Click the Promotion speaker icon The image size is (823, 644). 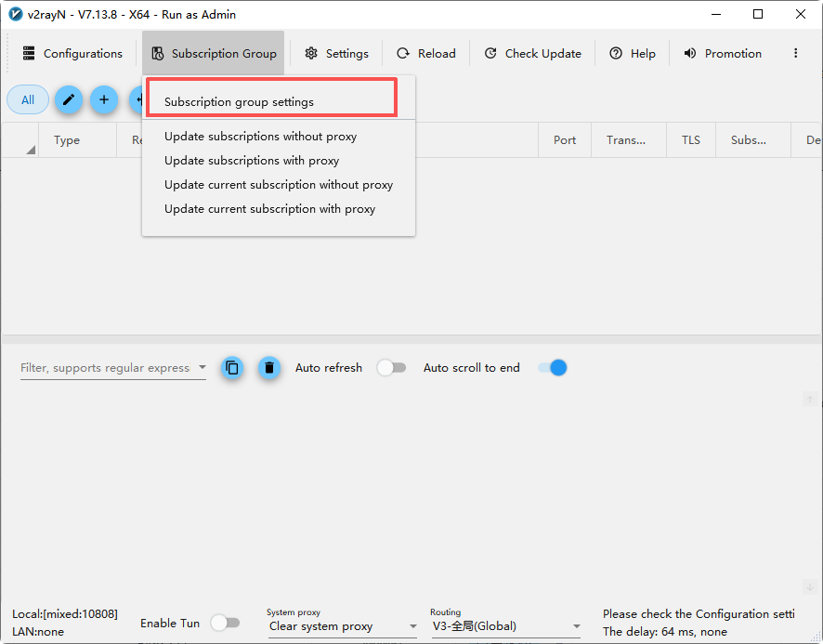click(690, 53)
